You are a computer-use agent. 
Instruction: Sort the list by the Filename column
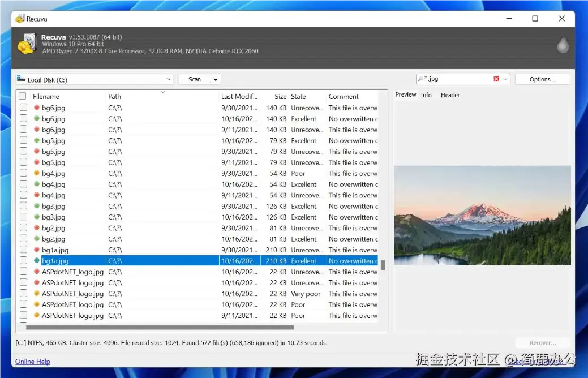pos(68,96)
